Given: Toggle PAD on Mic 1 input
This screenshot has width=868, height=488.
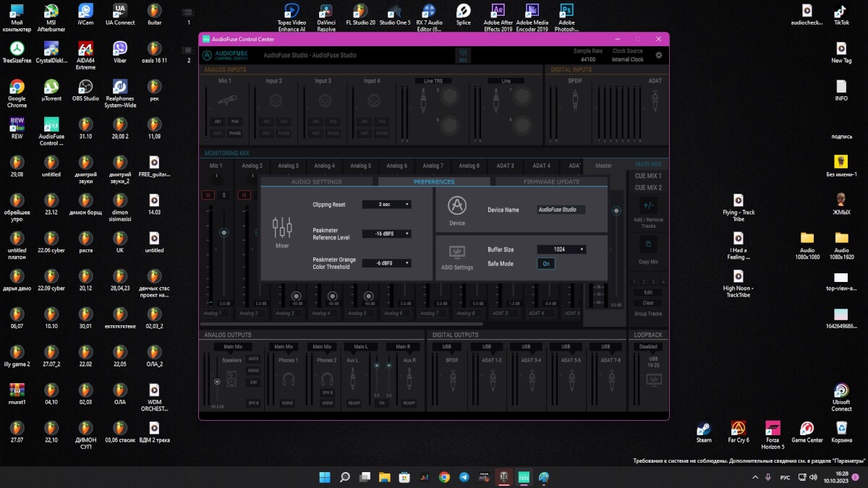Looking at the screenshot, I should point(235,121).
